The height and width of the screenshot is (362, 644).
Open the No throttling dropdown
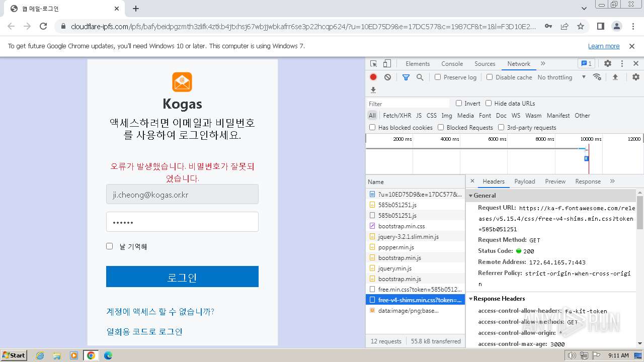[561, 77]
